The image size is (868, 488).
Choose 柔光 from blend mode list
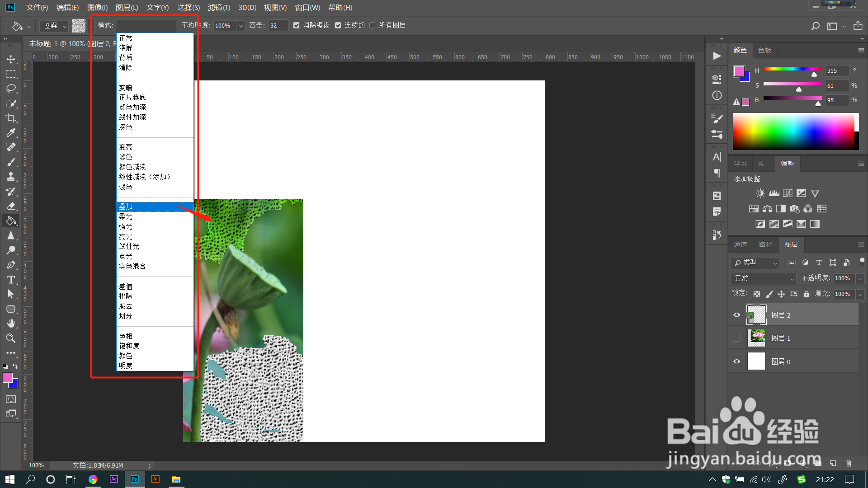(126, 216)
